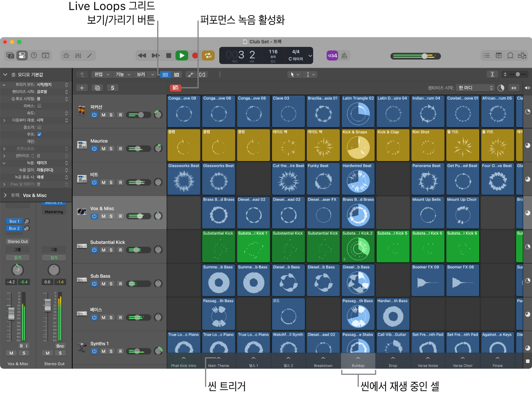Open the 기능 menu in the grid toolbar
The height and width of the screenshot is (394, 532).
(122, 75)
